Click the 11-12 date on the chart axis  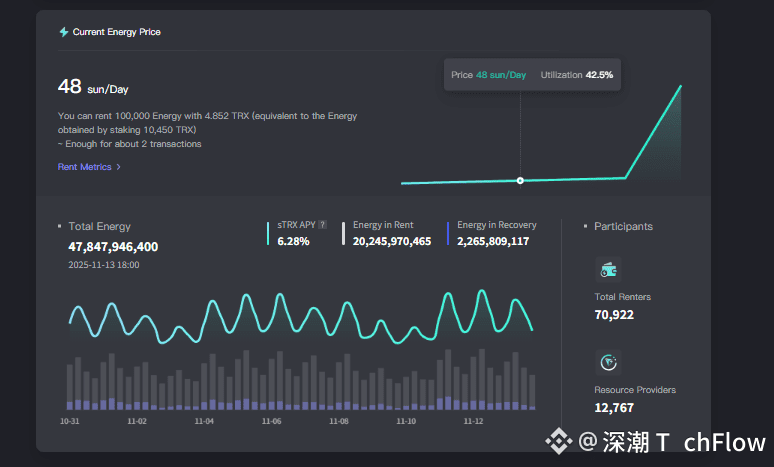(473, 422)
